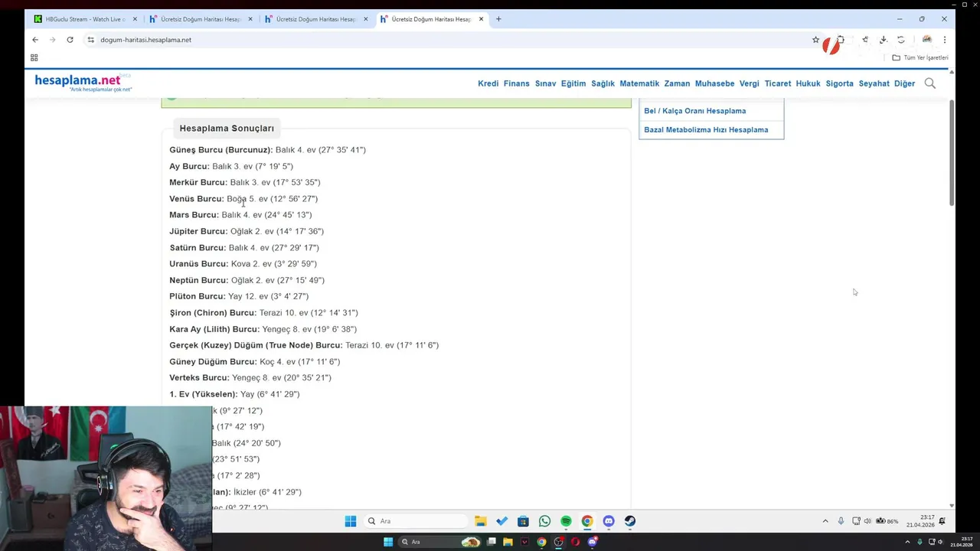Open the Finans menu
980x551 pixels.
coord(516,83)
